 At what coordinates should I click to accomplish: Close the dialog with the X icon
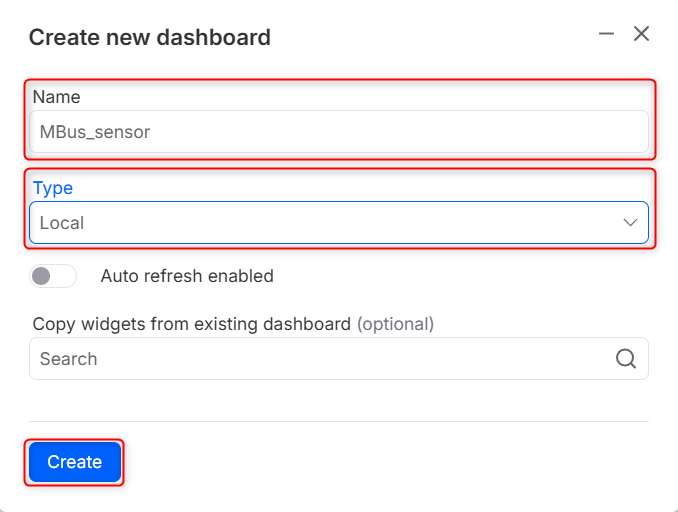pyautogui.click(x=642, y=34)
